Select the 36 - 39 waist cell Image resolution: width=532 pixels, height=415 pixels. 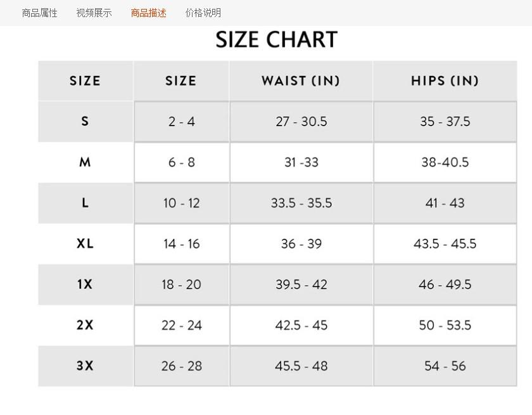tap(301, 244)
